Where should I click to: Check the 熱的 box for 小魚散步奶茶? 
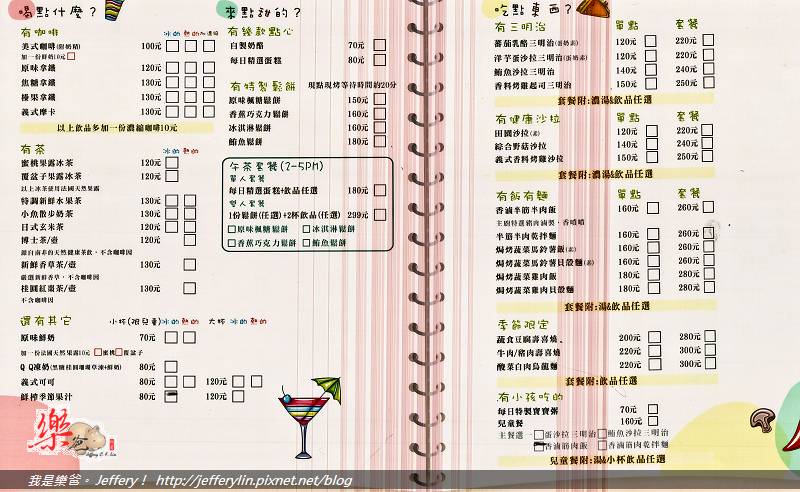click(x=190, y=214)
